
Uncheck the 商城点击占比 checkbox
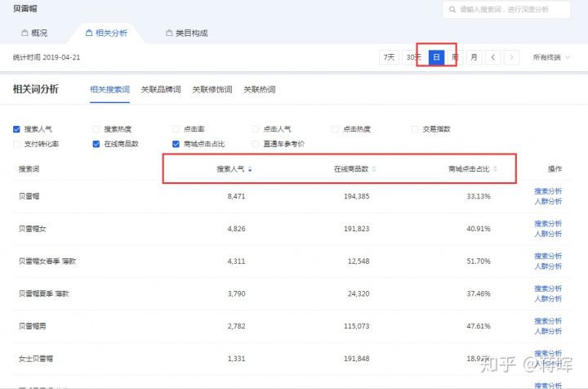176,144
